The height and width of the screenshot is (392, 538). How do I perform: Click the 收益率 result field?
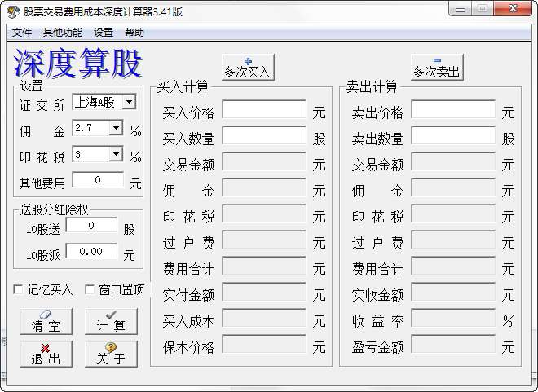click(453, 318)
